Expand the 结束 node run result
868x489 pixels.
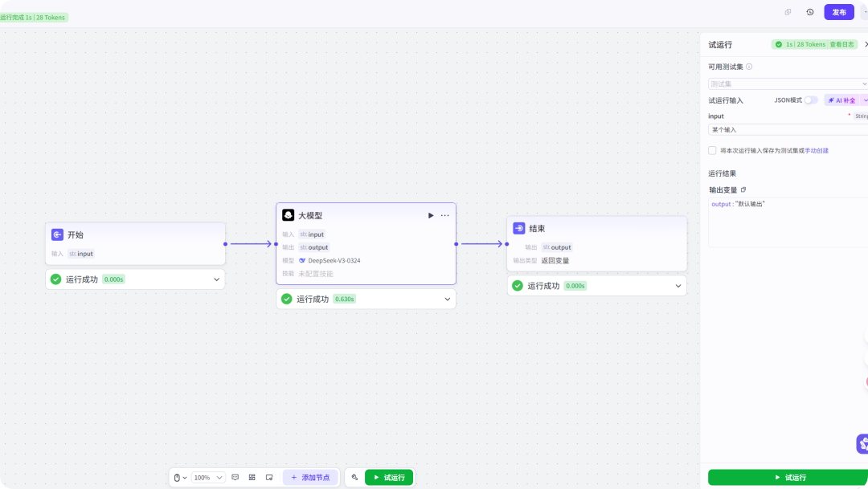(x=678, y=285)
